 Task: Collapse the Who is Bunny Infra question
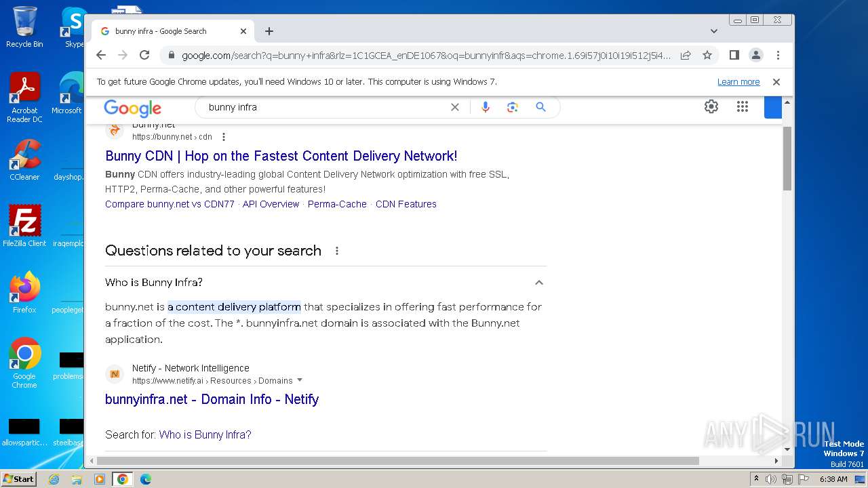539,283
